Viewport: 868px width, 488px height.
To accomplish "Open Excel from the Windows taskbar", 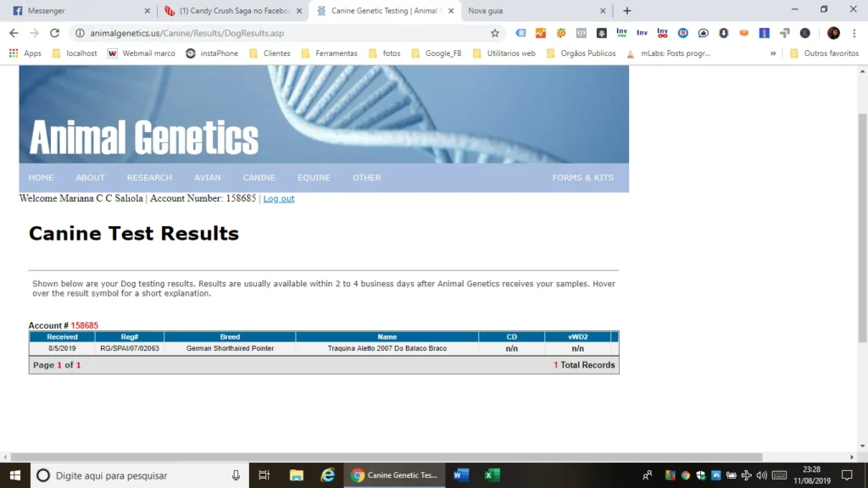I will coord(492,475).
